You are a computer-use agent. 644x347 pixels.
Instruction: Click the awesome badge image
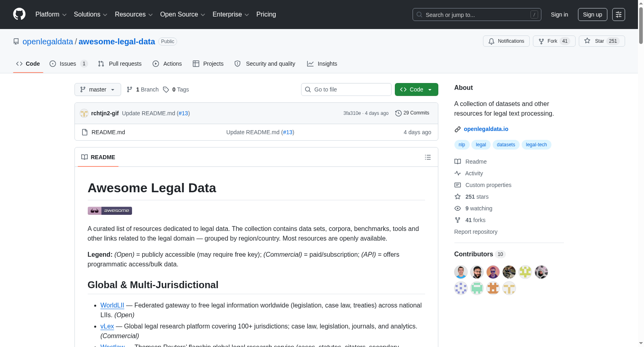click(110, 211)
